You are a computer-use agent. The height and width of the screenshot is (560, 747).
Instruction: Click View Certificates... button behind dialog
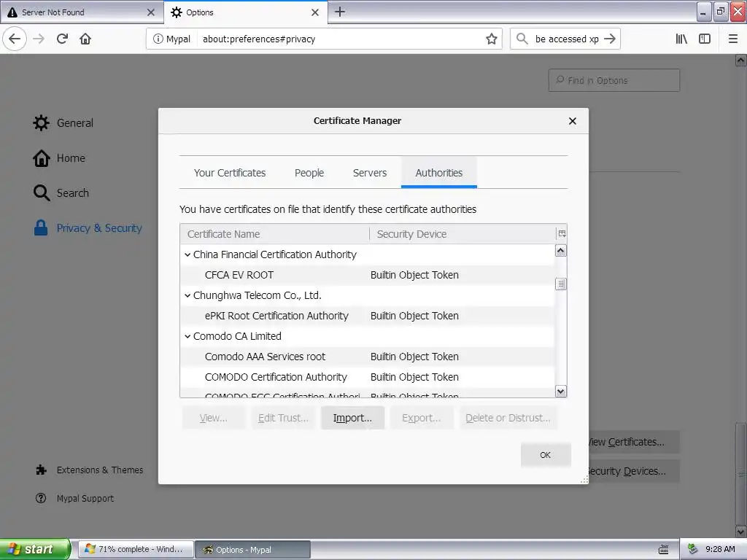click(634, 443)
